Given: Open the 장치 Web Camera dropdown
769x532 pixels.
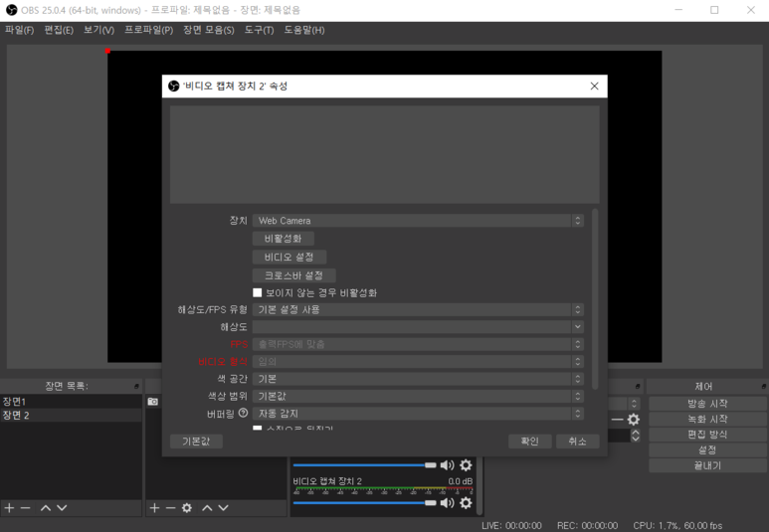Looking at the screenshot, I should coord(418,221).
